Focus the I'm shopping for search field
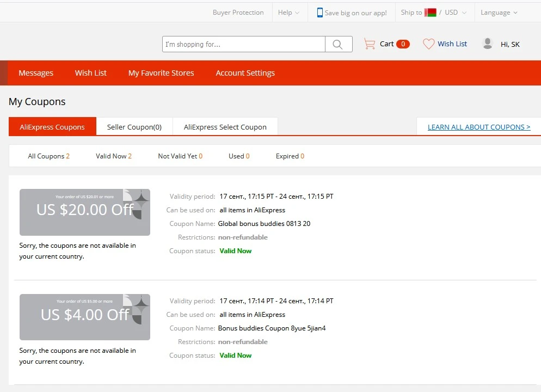The height and width of the screenshot is (392, 541). click(244, 44)
